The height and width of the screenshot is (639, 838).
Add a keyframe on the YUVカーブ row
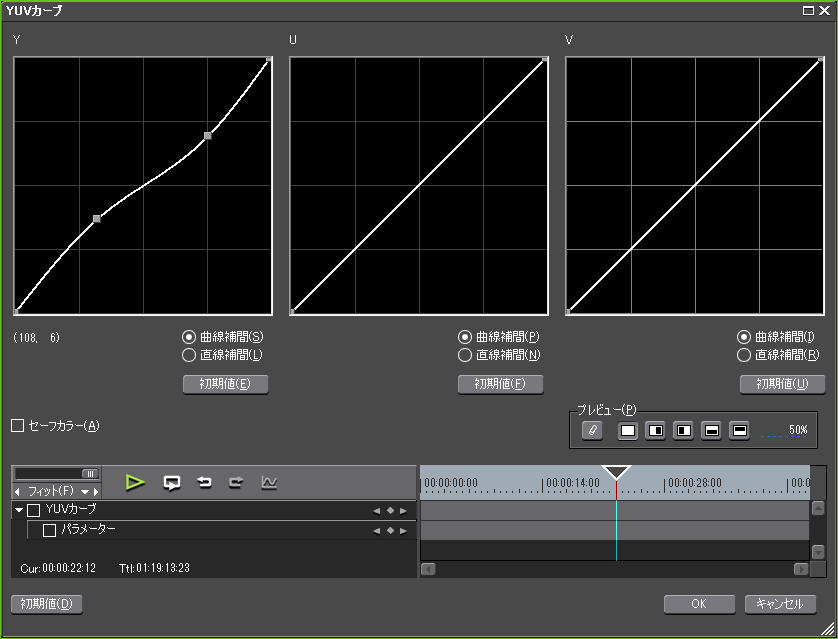[390, 511]
